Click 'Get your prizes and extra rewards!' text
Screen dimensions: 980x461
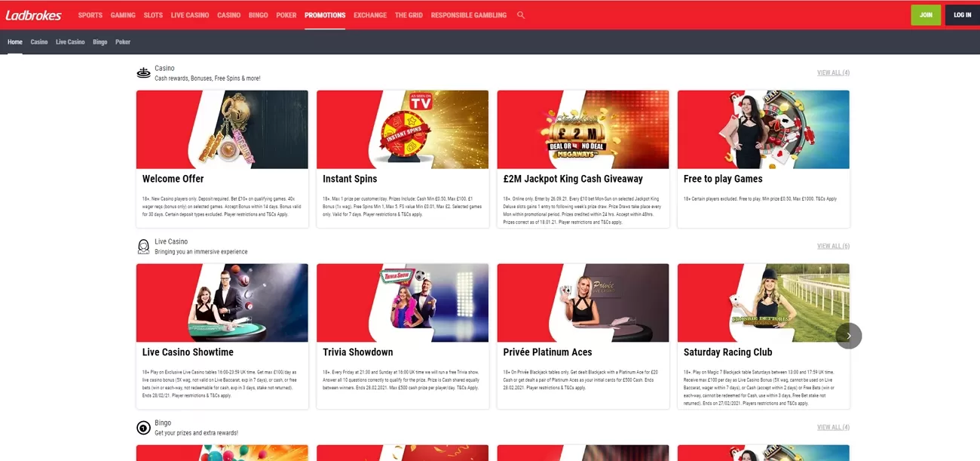(196, 433)
